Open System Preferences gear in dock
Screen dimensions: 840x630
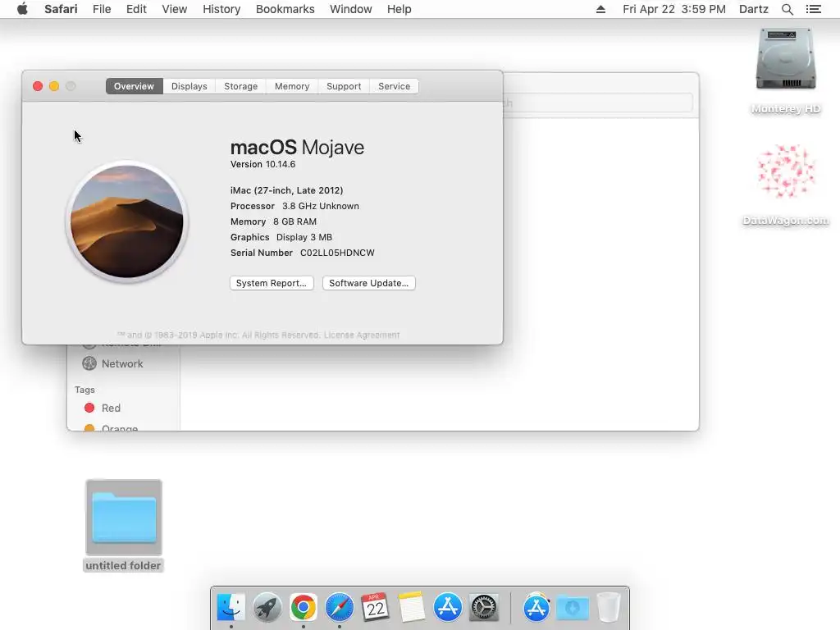(484, 607)
